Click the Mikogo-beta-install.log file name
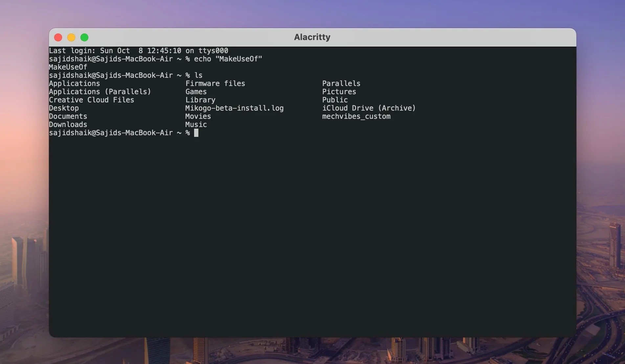 pyautogui.click(x=234, y=108)
